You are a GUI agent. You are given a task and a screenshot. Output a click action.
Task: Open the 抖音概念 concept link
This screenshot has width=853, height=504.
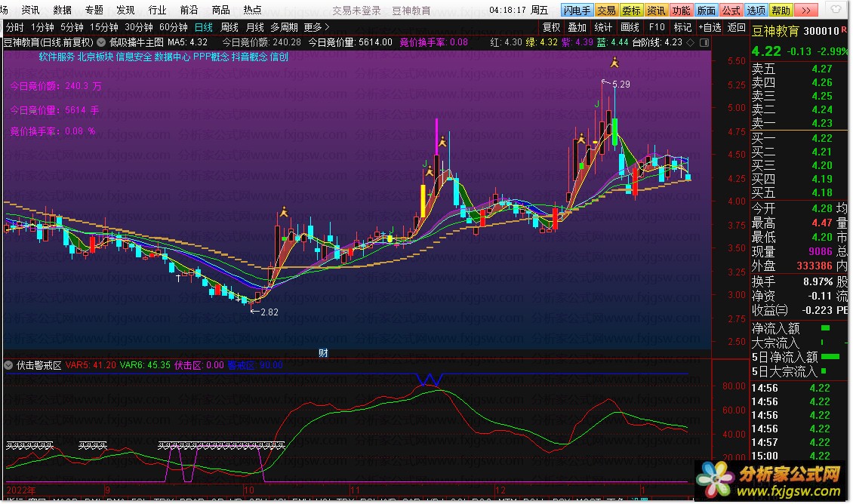coord(250,57)
